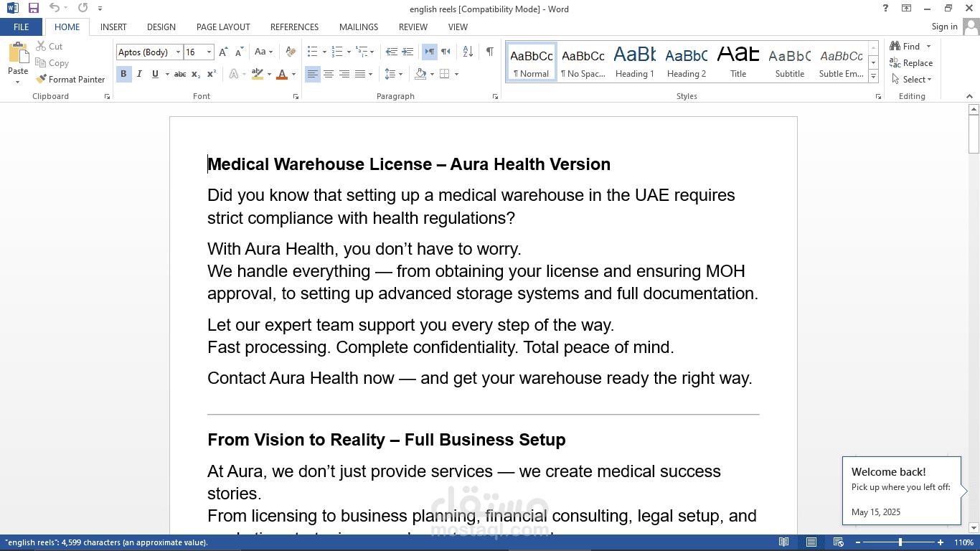Toggle Align Left paragraph alignment

click(313, 74)
